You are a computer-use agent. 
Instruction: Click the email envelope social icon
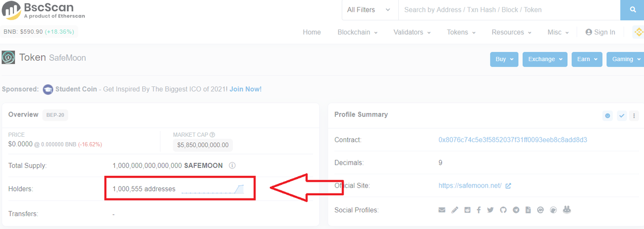click(x=442, y=210)
